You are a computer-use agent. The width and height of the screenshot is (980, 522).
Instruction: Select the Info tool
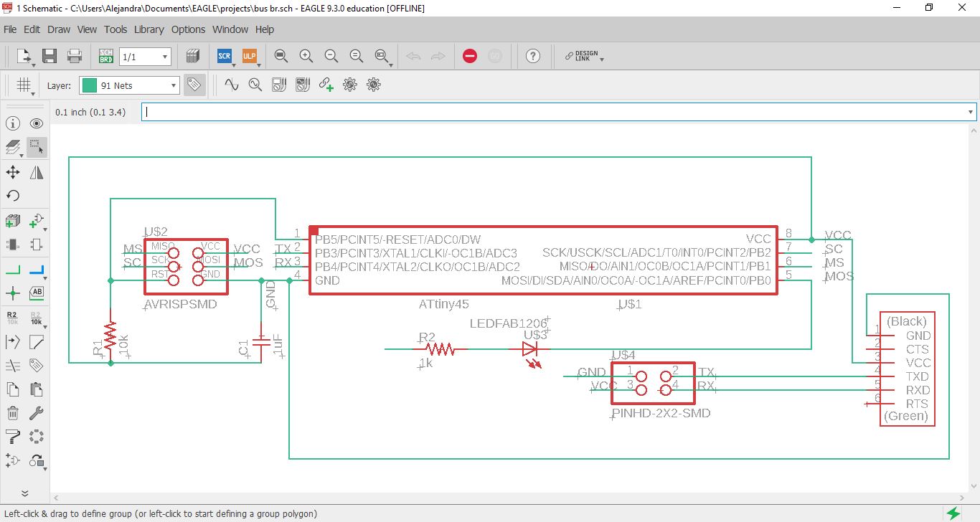tap(13, 123)
